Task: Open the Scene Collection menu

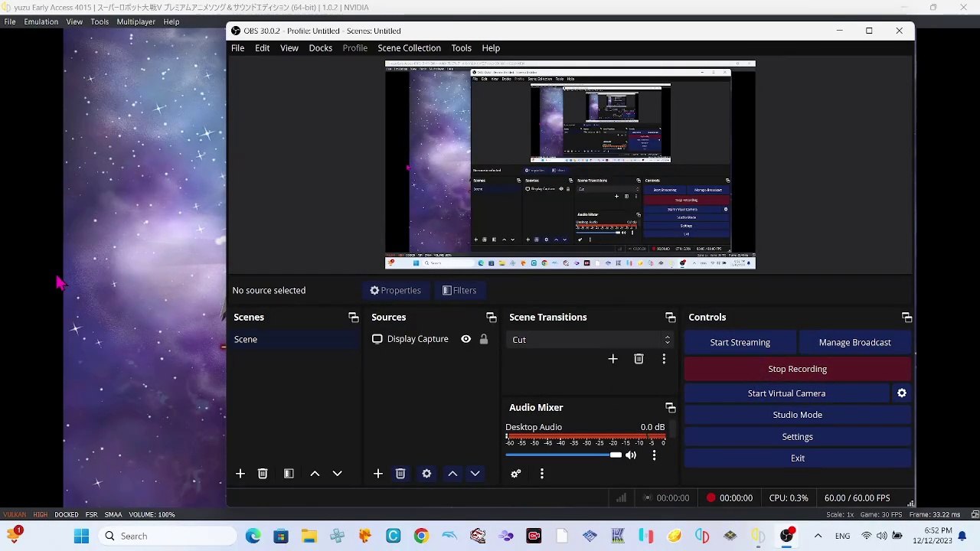Action: (x=409, y=48)
